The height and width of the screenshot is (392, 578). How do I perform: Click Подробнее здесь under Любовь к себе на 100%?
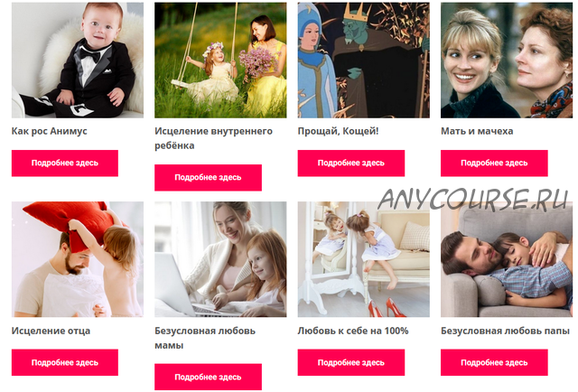[x=351, y=362]
